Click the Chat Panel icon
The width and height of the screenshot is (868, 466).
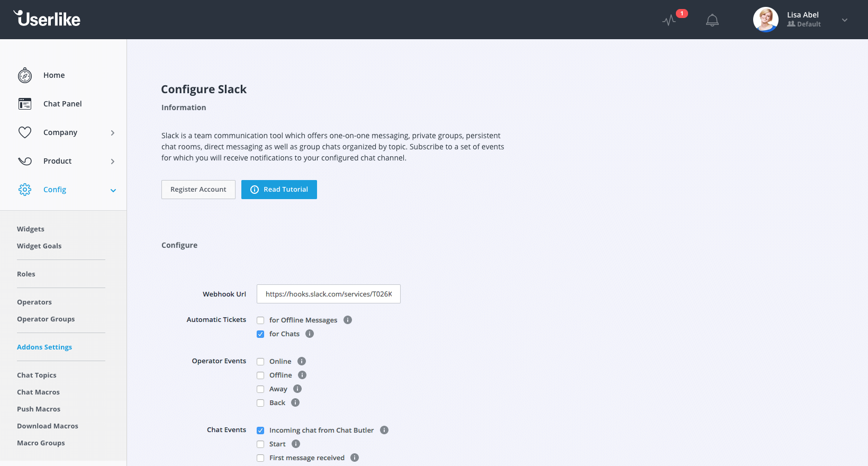coord(25,104)
